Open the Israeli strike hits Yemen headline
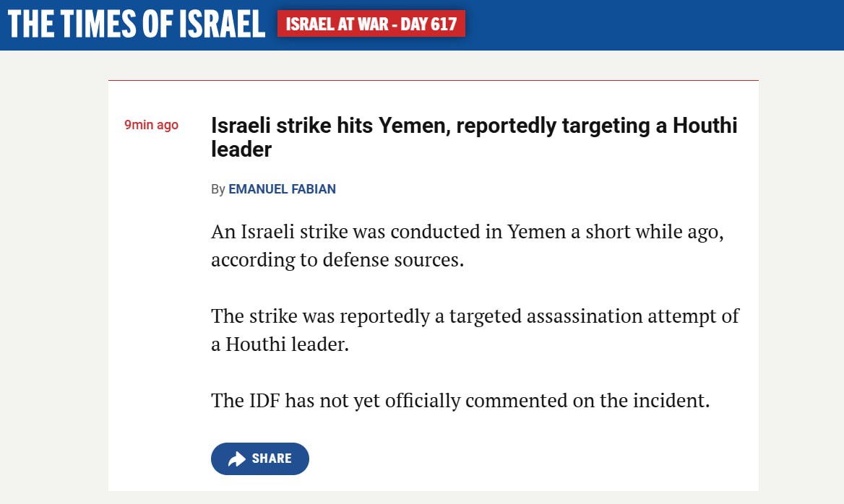The width and height of the screenshot is (844, 504). coord(474,137)
